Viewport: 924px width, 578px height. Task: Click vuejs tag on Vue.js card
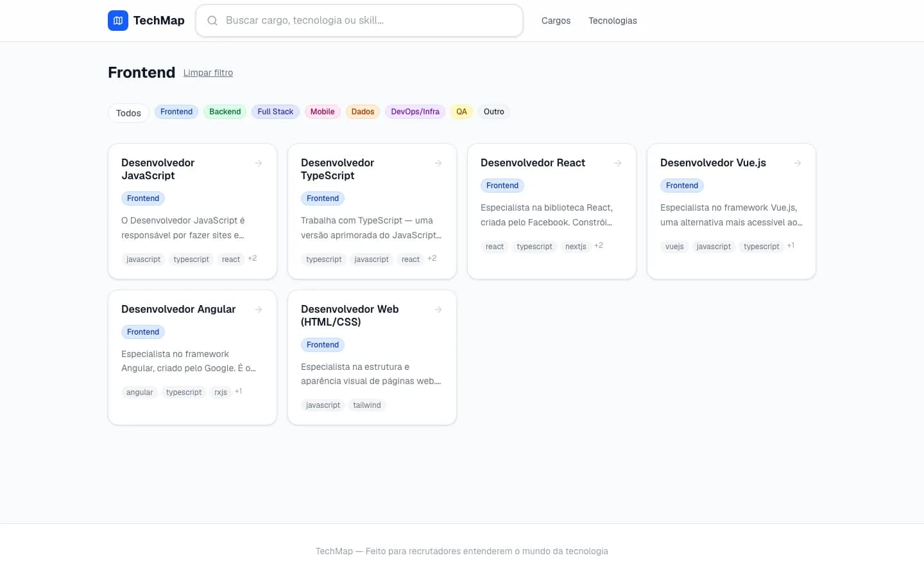coord(674,247)
